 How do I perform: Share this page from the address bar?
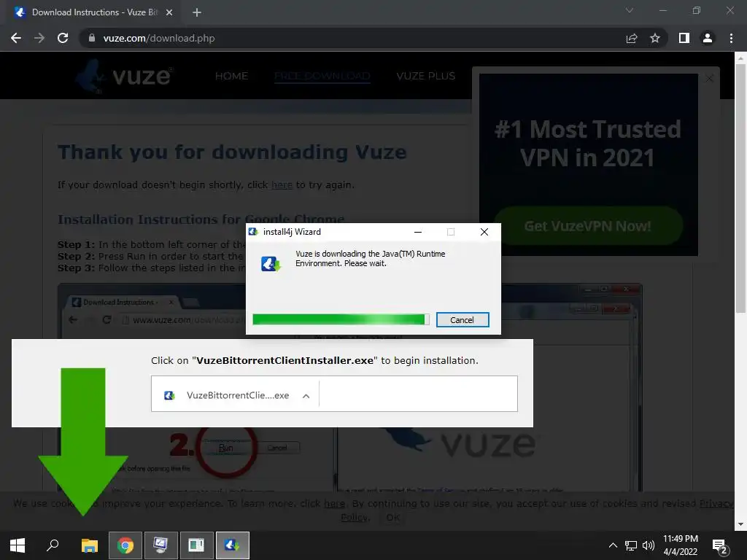[632, 38]
